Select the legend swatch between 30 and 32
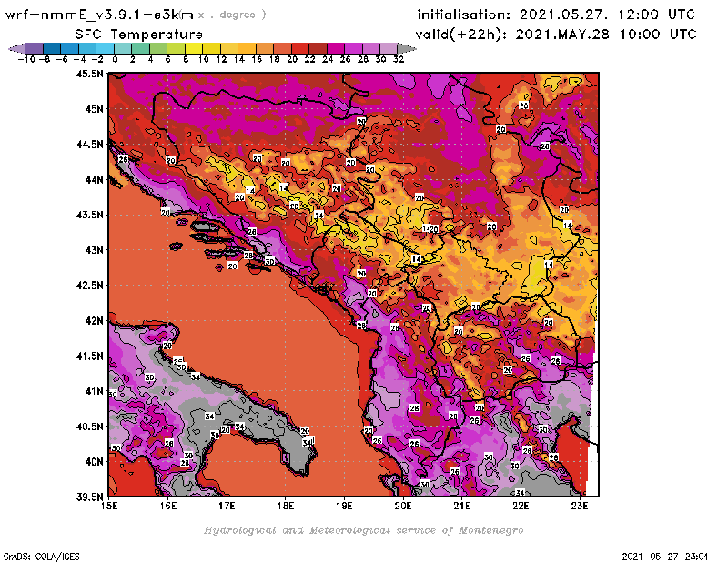This screenshot has width=728, height=562. (x=389, y=48)
